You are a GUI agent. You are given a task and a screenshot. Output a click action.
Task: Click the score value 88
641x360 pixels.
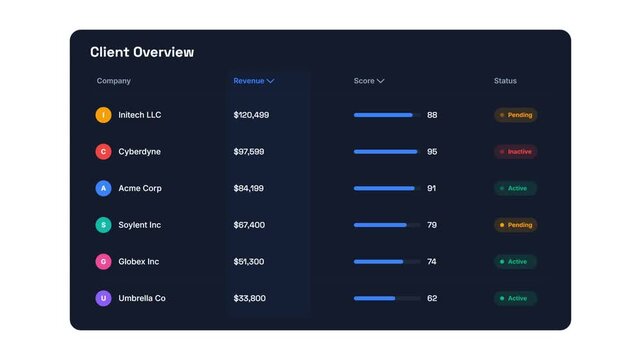coord(432,115)
